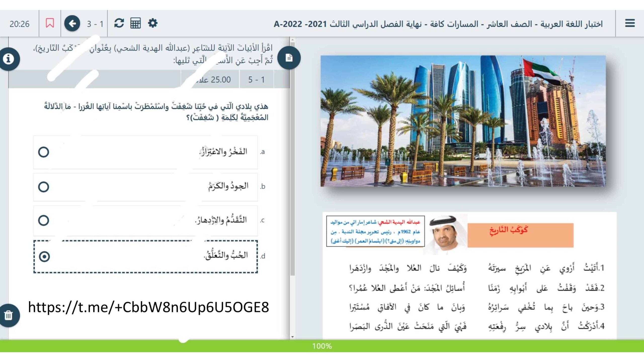Viewport: 644px width, 362px height.
Task: Click poem verse number 3 starting وحين
Action: (477, 307)
